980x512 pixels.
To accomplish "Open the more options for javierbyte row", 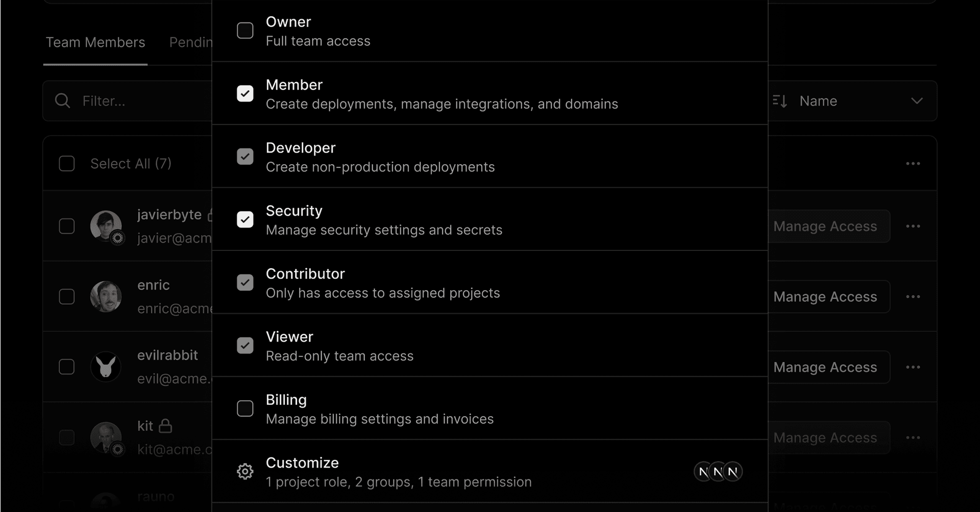I will tap(913, 226).
